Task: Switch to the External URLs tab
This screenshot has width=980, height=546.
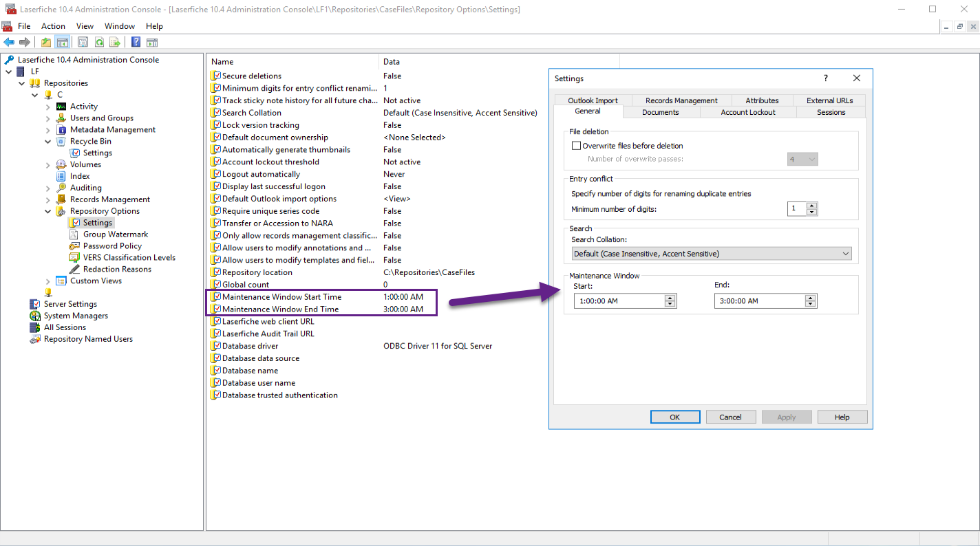Action: coord(830,100)
